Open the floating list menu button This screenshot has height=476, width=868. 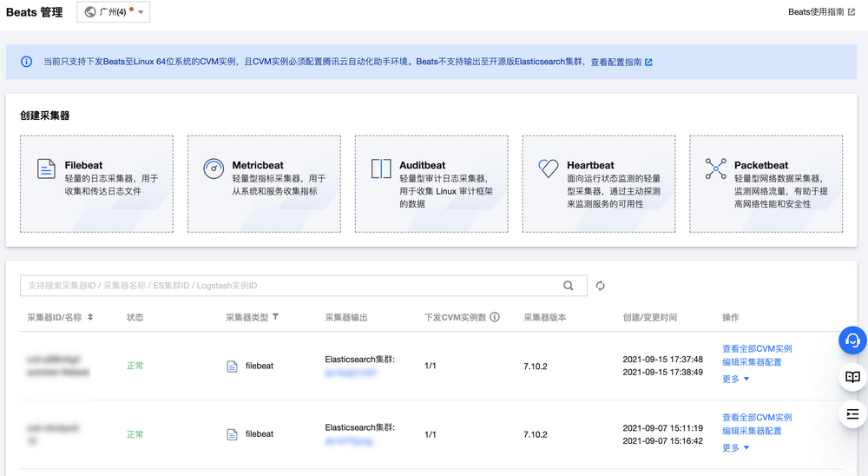(x=852, y=414)
